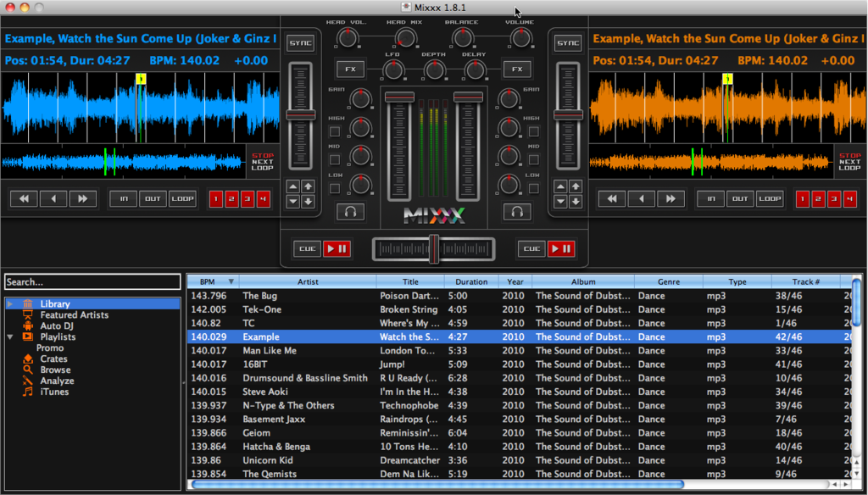Sort tracks by BPM column header
The height and width of the screenshot is (495, 868).
213,282
